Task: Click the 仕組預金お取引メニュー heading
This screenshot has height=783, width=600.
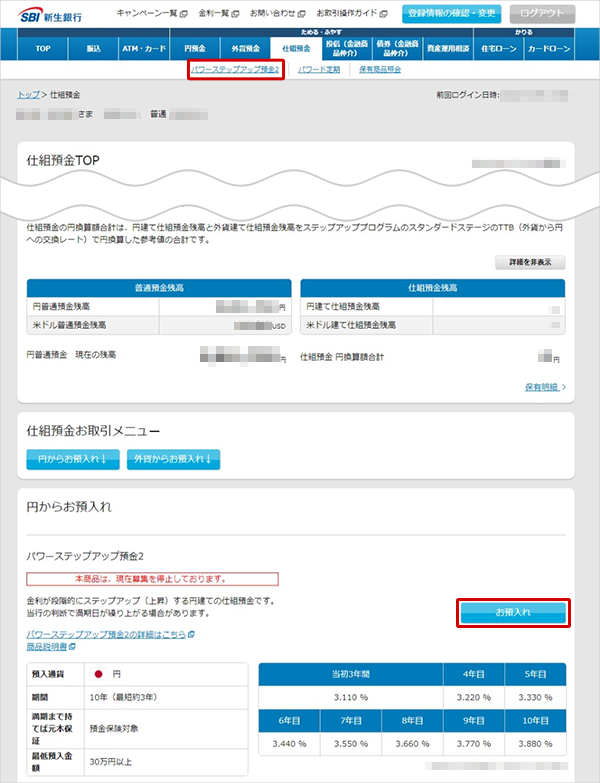Action: coord(93,431)
